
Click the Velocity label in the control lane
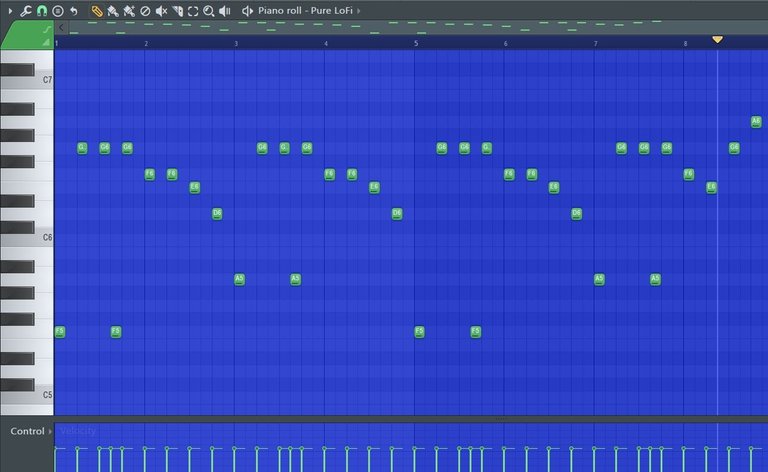coord(78,431)
